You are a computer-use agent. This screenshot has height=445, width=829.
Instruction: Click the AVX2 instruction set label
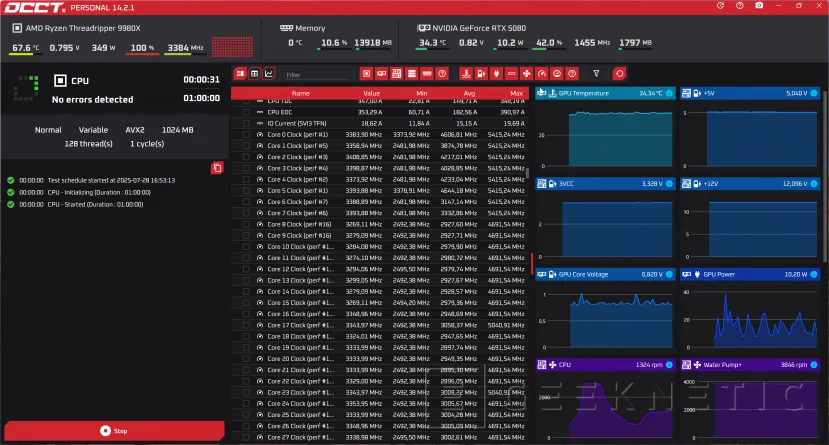135,130
